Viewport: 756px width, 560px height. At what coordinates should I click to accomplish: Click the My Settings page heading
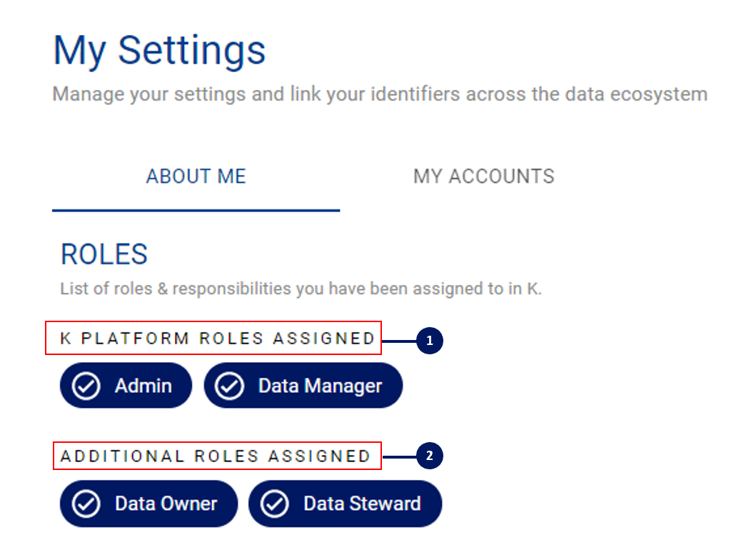159,51
